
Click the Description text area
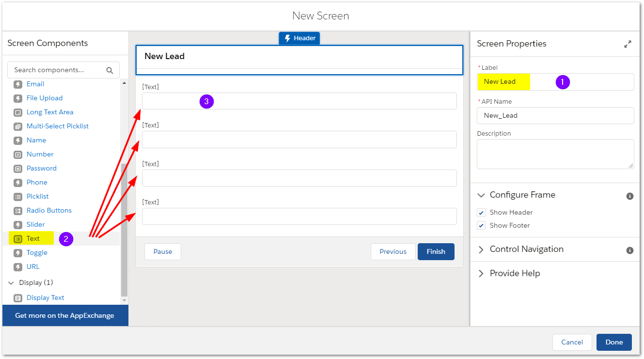click(555, 154)
